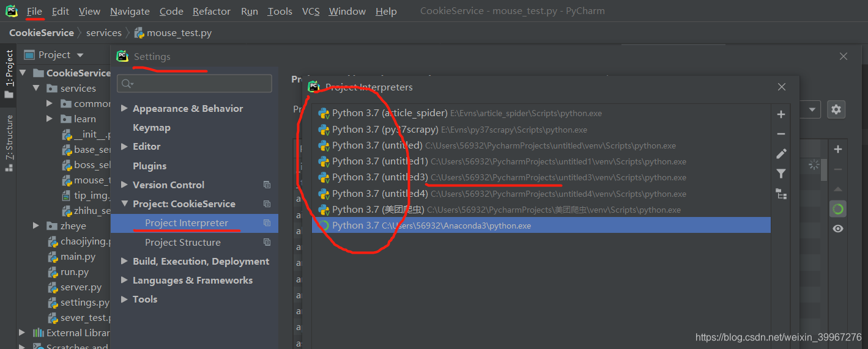Expand Build, Execution, Deployment section
Viewport: 868px width, 349px height.
pyautogui.click(x=124, y=261)
